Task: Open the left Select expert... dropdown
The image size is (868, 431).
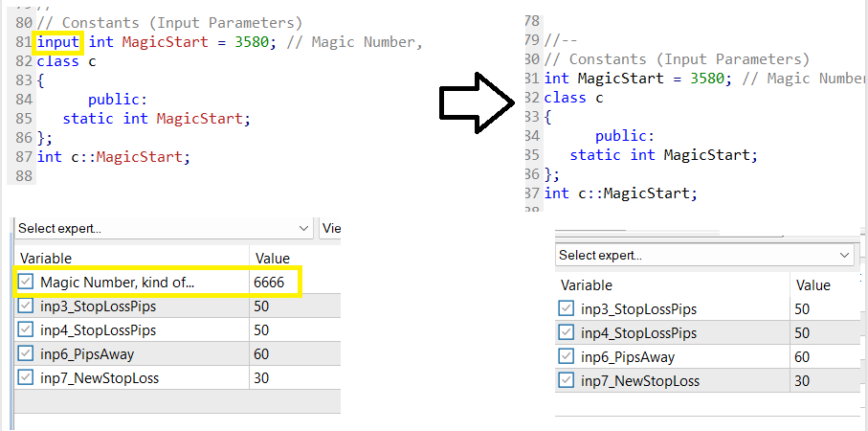Action: coord(164,228)
